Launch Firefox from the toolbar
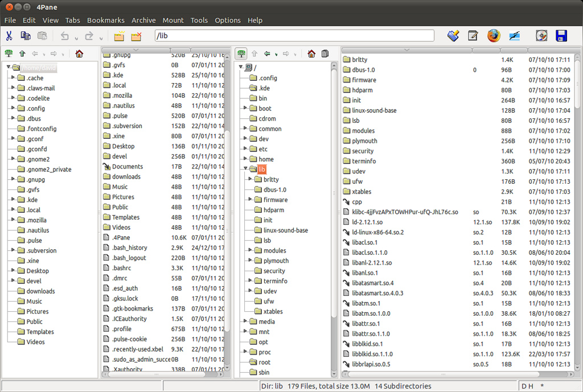This screenshot has height=392, width=583. (494, 35)
